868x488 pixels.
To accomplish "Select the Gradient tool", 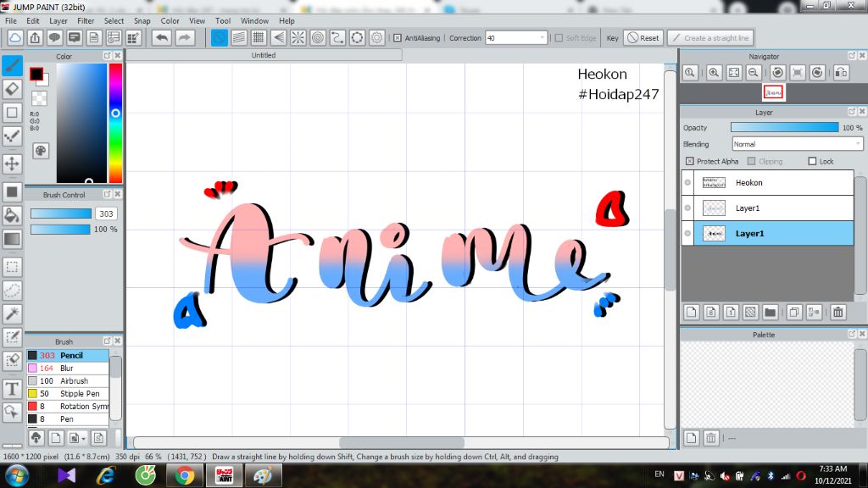I will pos(12,239).
